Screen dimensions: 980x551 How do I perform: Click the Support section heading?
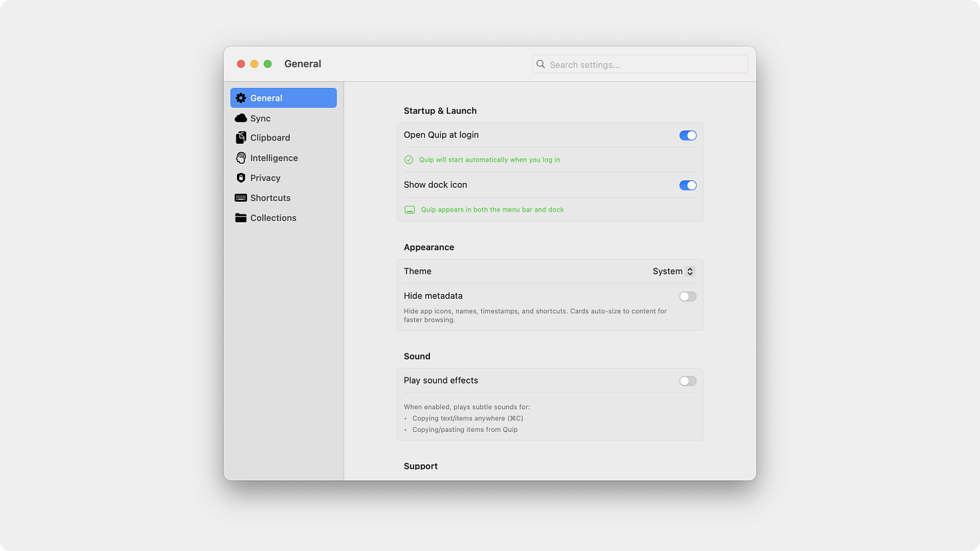point(421,466)
